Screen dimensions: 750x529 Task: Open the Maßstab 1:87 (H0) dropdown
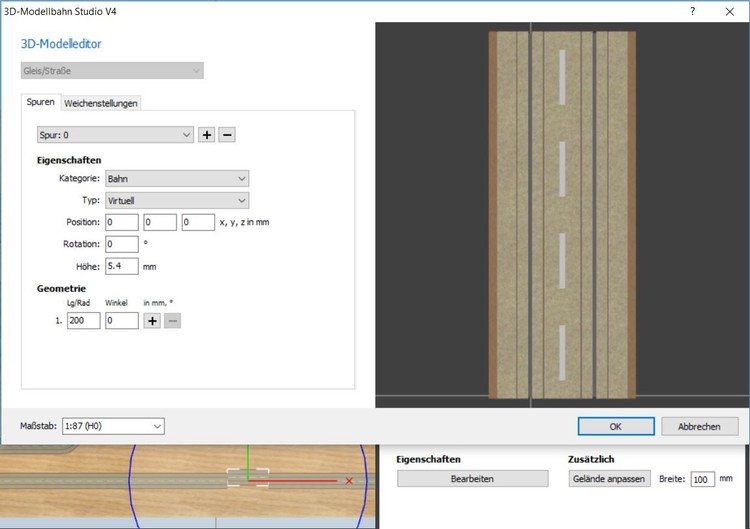113,426
